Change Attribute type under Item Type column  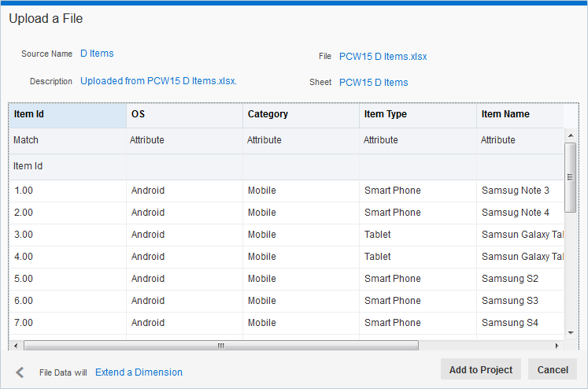(x=418, y=140)
